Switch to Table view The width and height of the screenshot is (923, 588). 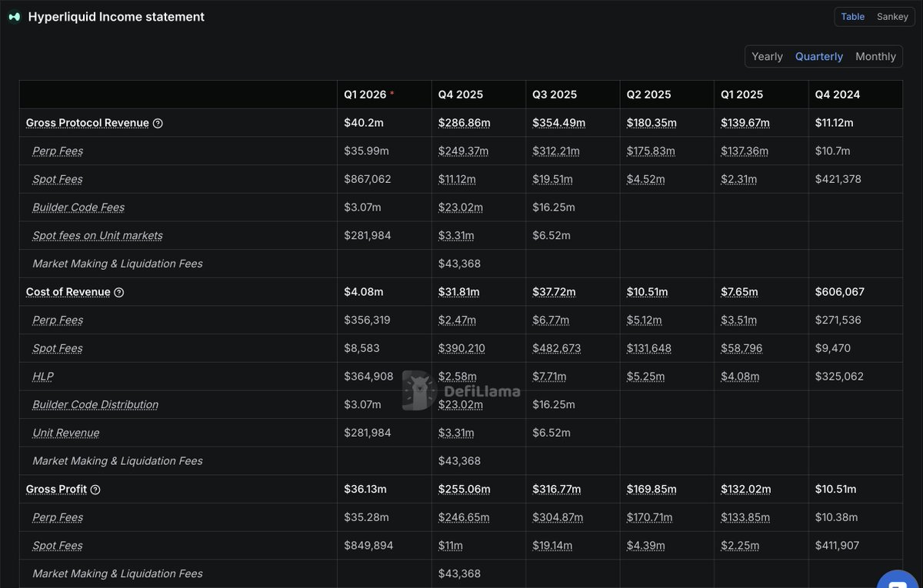point(852,17)
